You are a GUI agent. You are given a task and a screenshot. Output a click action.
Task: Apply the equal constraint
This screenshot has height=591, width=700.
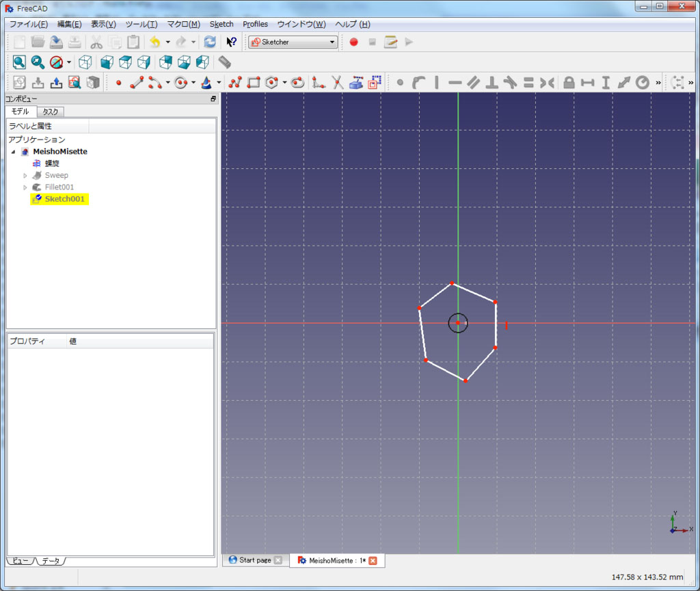528,83
